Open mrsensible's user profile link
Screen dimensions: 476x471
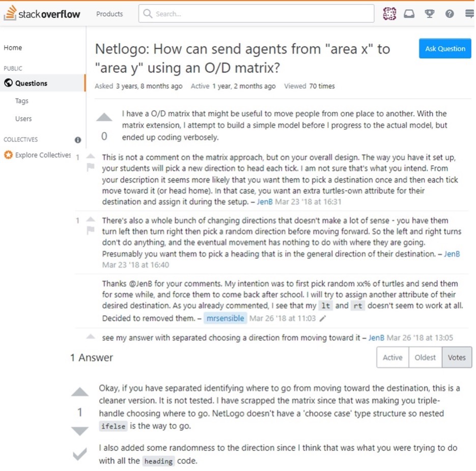(x=225, y=319)
